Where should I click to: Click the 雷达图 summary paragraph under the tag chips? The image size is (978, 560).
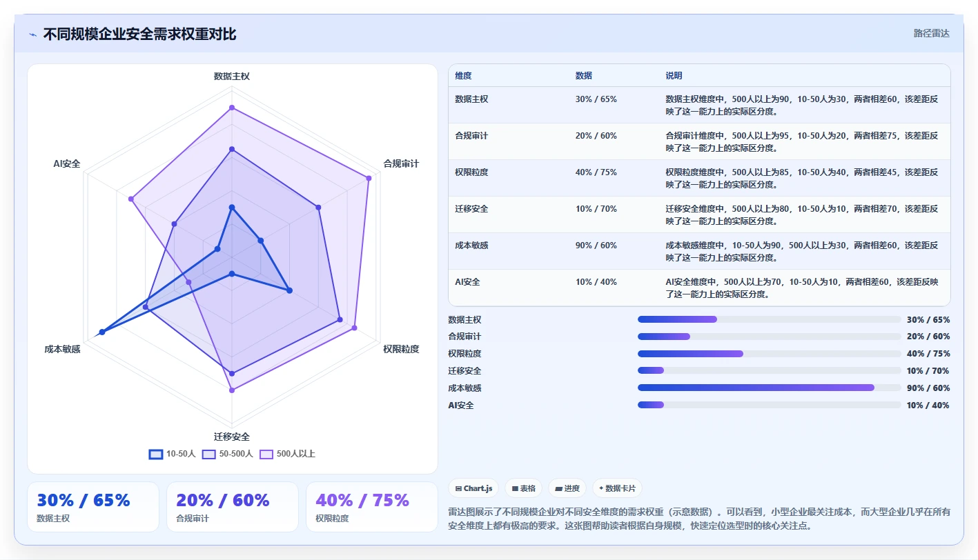(699, 519)
